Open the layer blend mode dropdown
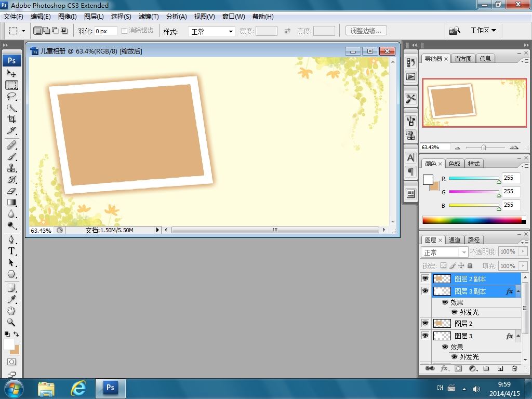The height and width of the screenshot is (399, 532). pos(445,252)
